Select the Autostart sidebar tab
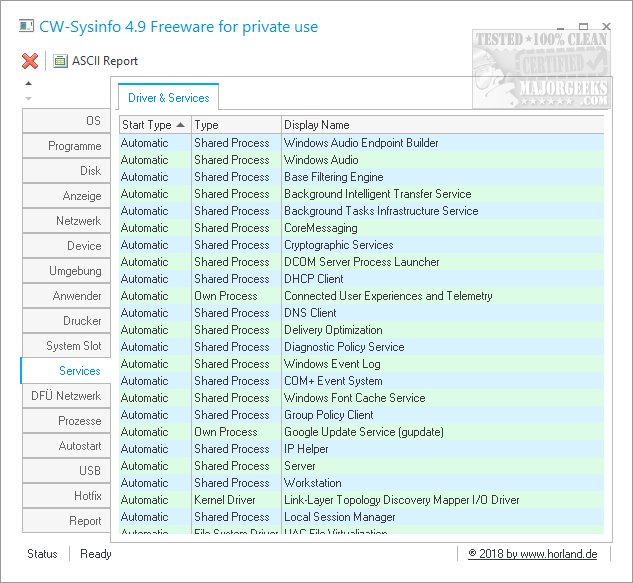Screen dimensions: 633x583 [x=64, y=446]
